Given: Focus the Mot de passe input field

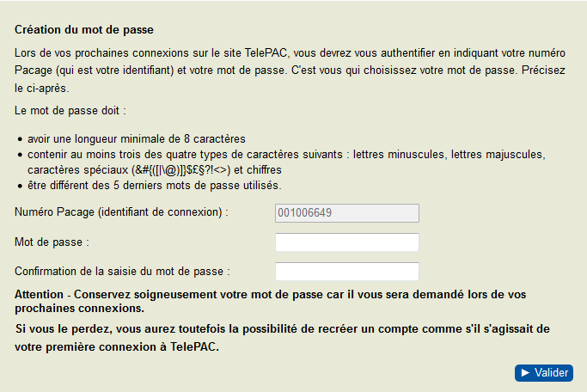Looking at the screenshot, I should 346,242.
